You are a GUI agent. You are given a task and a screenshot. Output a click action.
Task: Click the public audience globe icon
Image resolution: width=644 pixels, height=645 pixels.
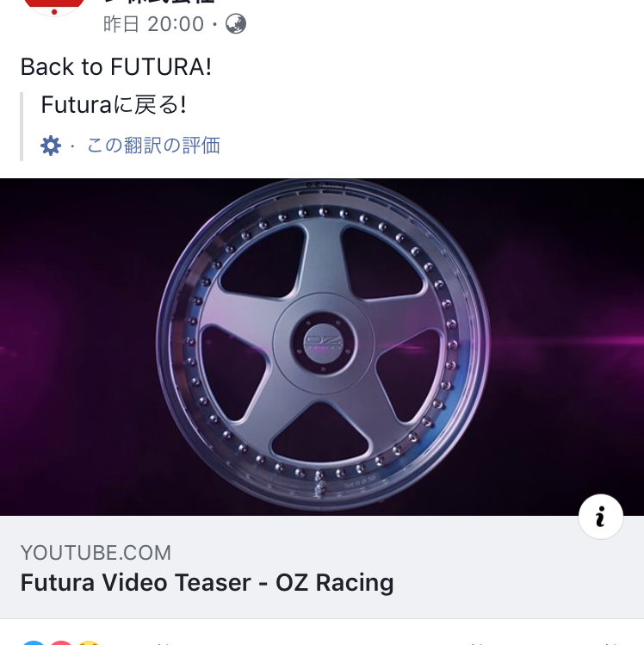point(235,24)
